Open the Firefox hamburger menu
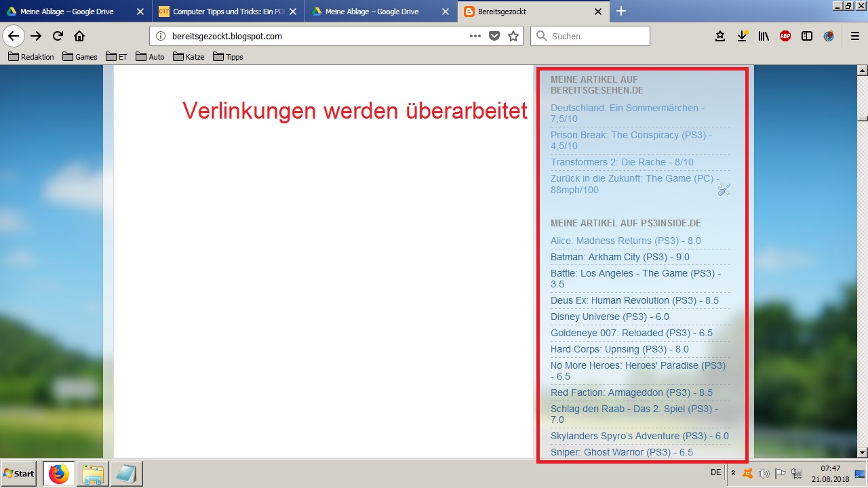868x488 pixels. (855, 36)
